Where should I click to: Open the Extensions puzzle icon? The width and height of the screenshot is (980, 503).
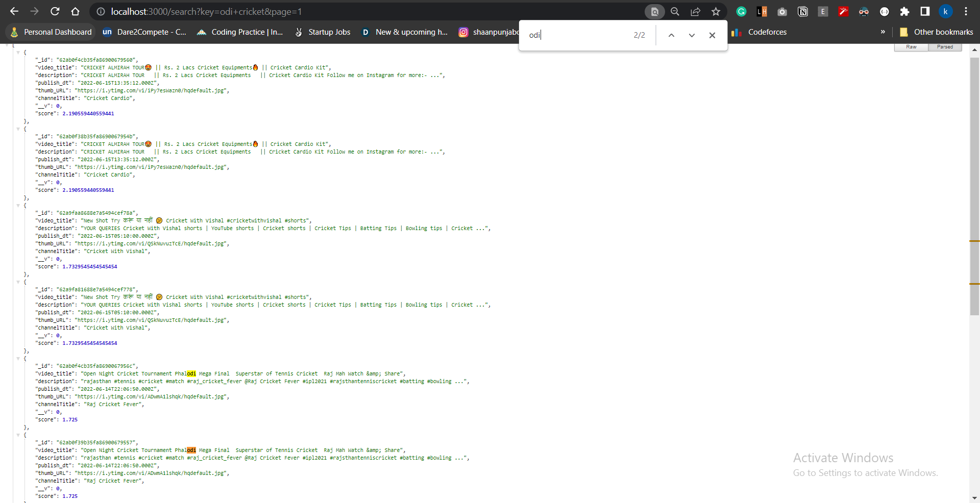click(x=904, y=11)
